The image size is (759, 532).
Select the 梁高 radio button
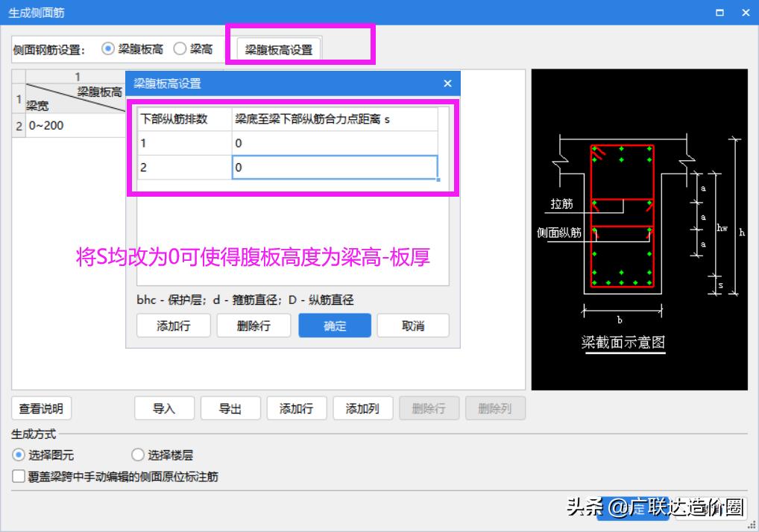[179, 48]
